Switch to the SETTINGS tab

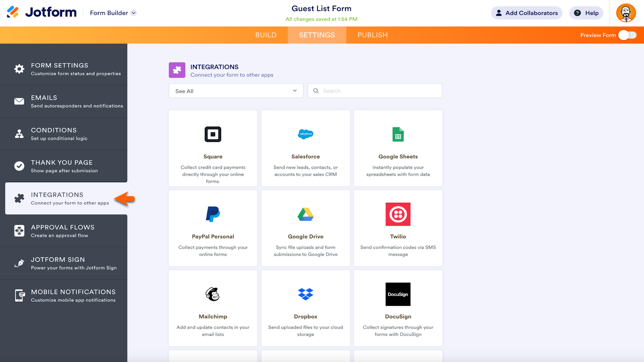point(317,35)
